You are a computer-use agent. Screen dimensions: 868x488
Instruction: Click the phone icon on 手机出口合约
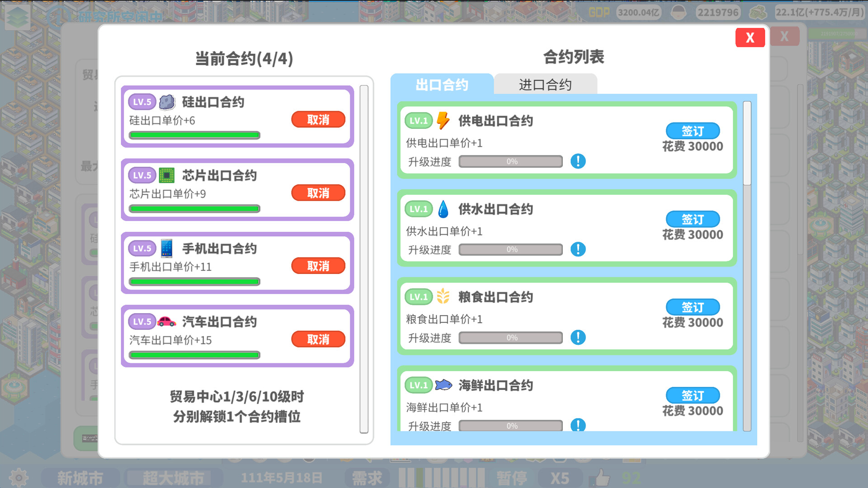(166, 248)
